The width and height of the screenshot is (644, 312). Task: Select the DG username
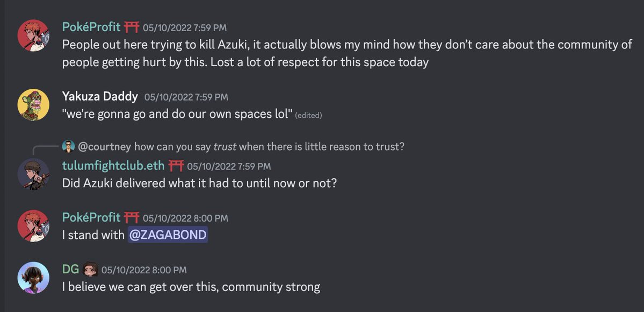point(70,269)
